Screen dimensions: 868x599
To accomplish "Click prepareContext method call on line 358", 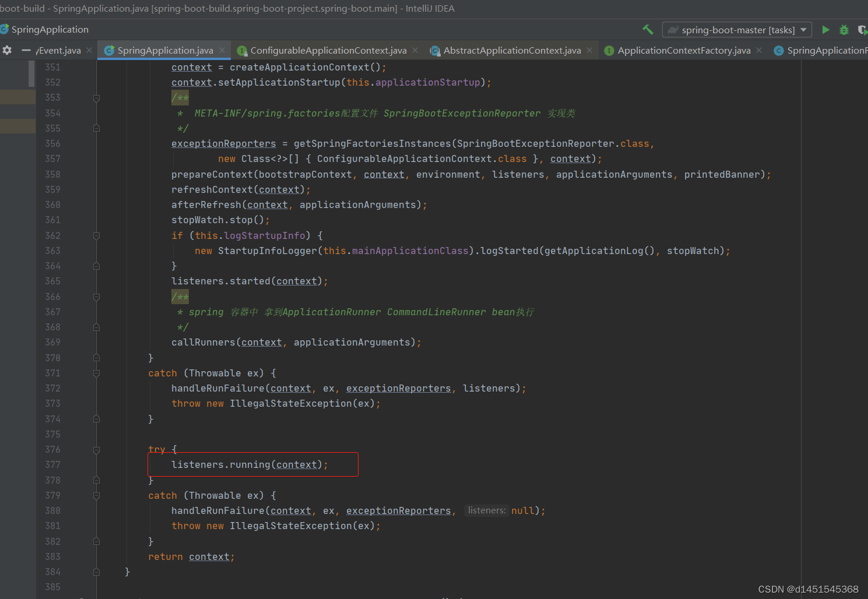I will pyautogui.click(x=212, y=174).
